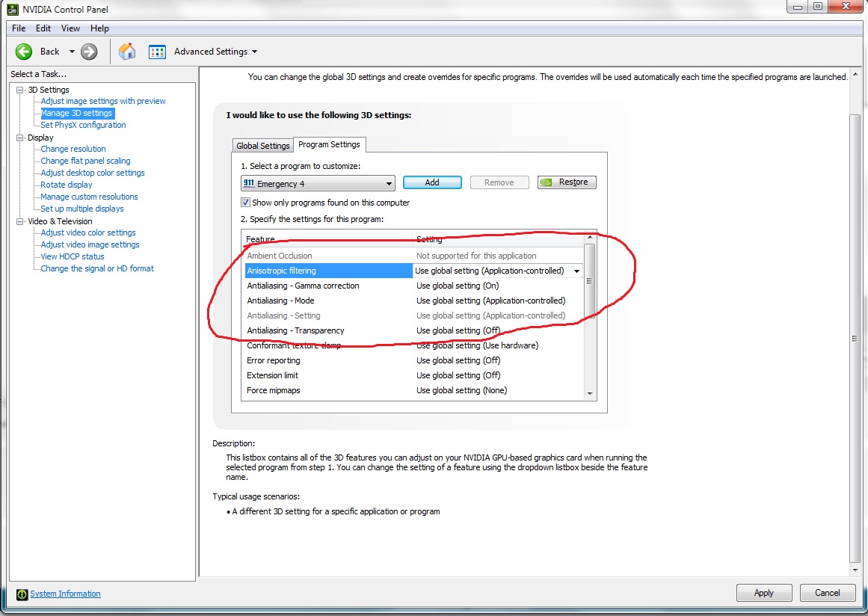Click main page scroll-up arrow

pyautogui.click(x=855, y=74)
